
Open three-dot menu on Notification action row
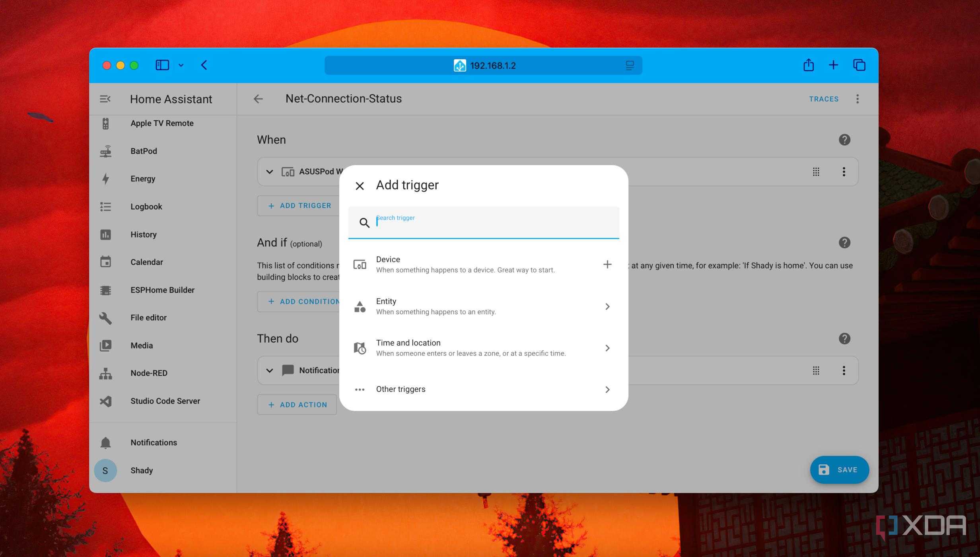tap(844, 371)
